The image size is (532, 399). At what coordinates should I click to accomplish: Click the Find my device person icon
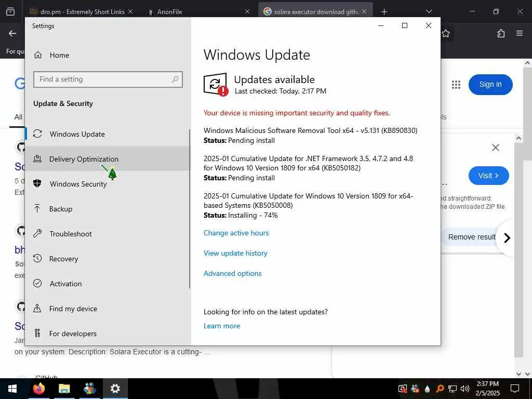click(x=37, y=309)
